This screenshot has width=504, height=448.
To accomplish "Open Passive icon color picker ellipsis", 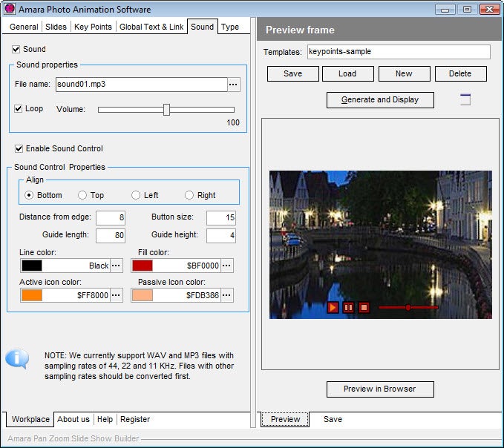I will coord(227,295).
